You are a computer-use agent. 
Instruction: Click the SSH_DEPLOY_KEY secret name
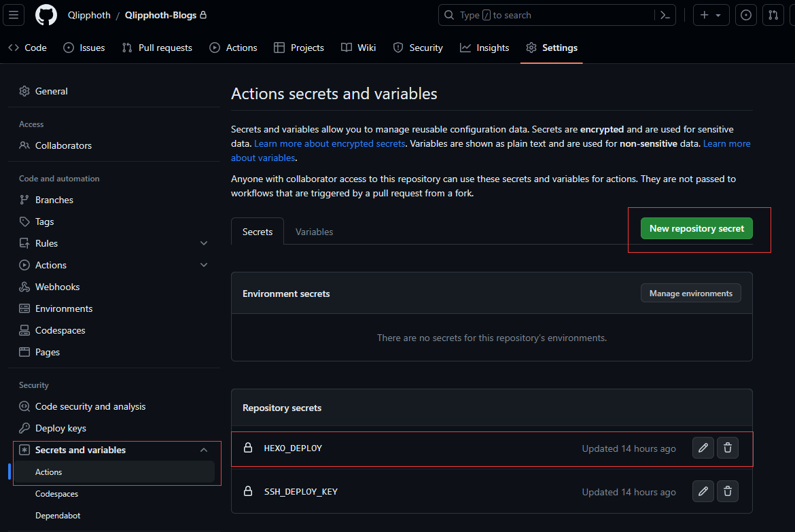click(x=300, y=492)
